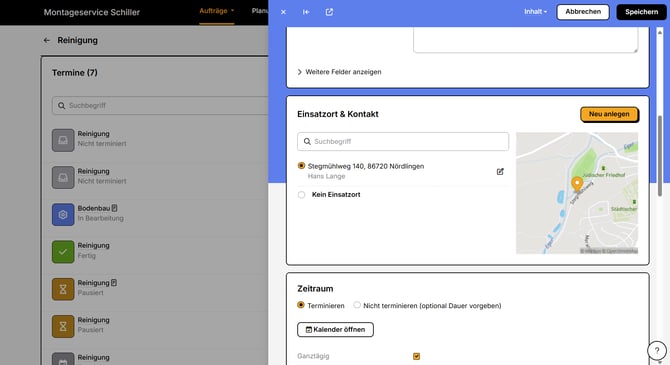Open the calendar with Kalender öffnen
670x365 pixels.
point(335,330)
